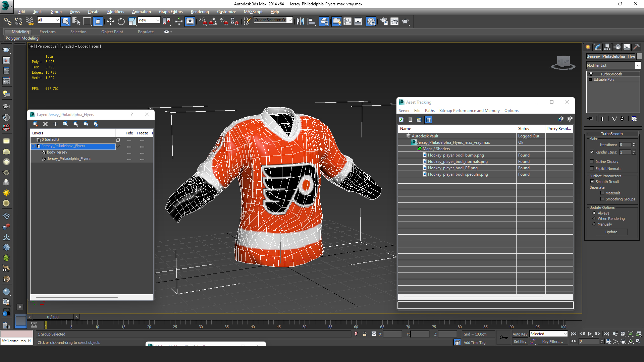Activate the Select Object tool

65,21
